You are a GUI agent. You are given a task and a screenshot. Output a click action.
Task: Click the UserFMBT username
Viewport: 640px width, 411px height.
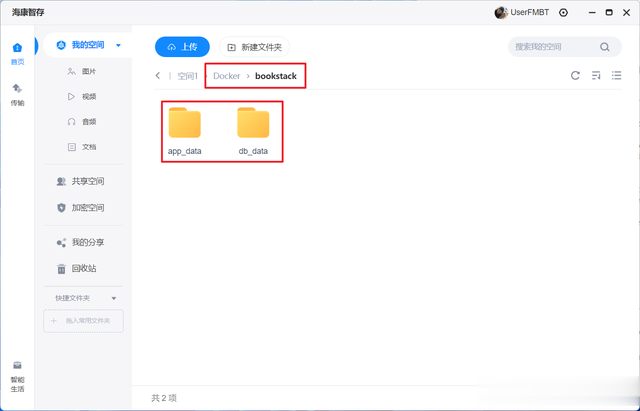[530, 13]
